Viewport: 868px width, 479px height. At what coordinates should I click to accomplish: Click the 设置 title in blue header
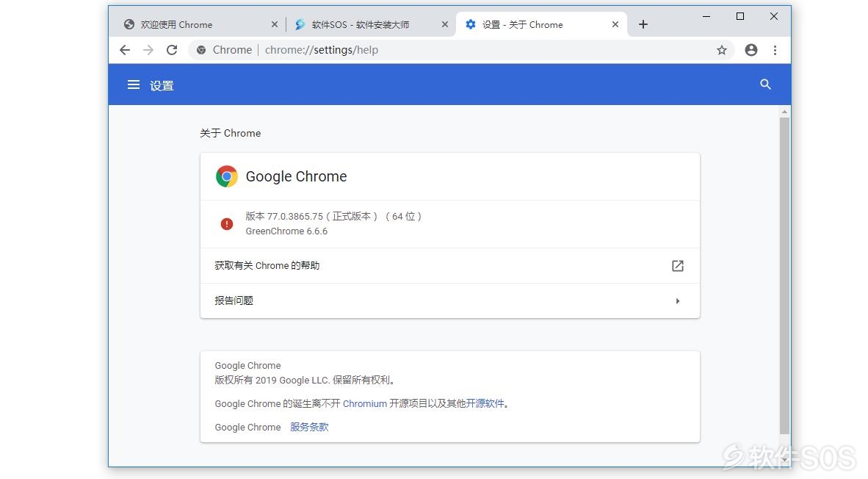click(162, 86)
